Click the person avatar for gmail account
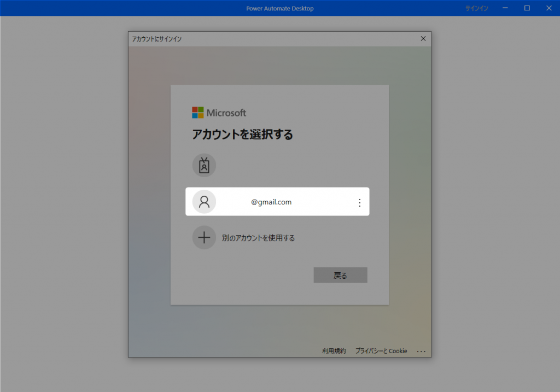This screenshot has height=392, width=560. click(x=204, y=202)
